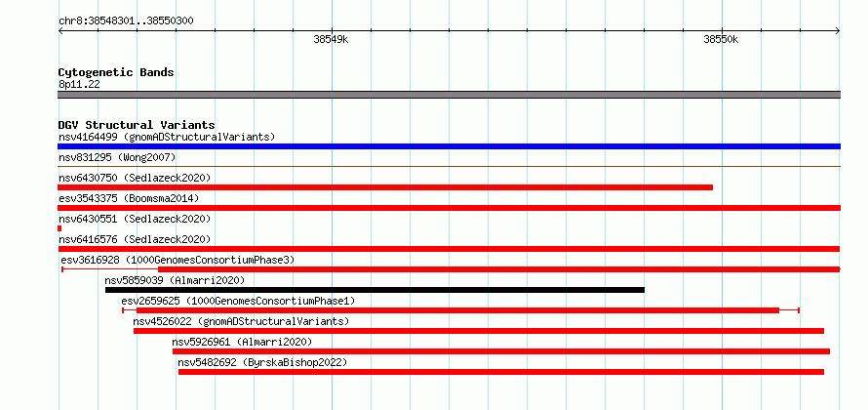Click the tiny nsv6430551 red variant mark
Image resolution: width=868 pixels, height=410 pixels.
coord(59,228)
